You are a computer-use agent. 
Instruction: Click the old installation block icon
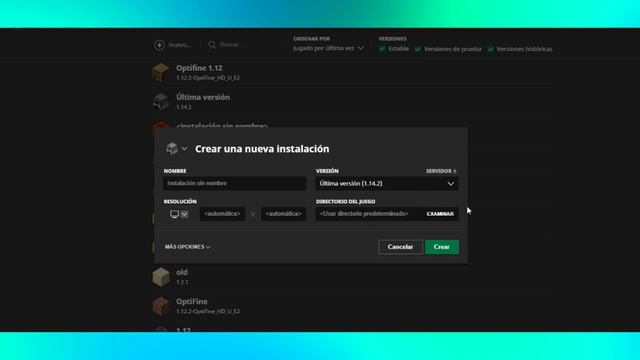coord(161,277)
